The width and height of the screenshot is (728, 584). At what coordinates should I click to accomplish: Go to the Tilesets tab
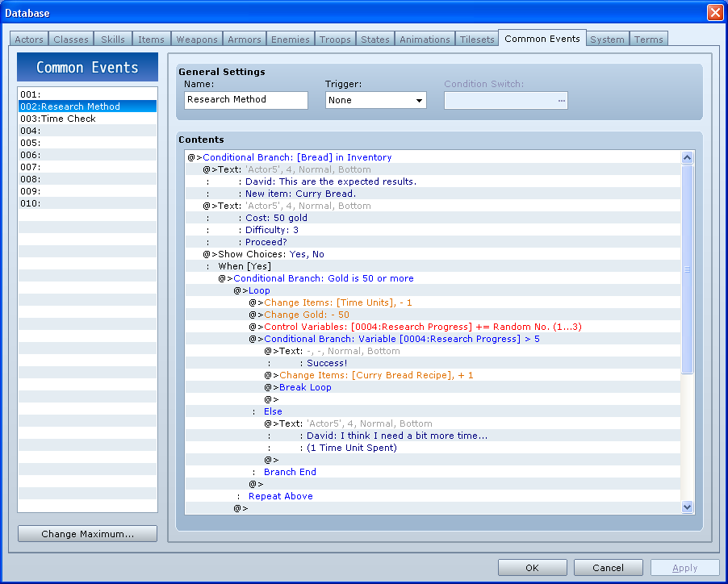477,40
